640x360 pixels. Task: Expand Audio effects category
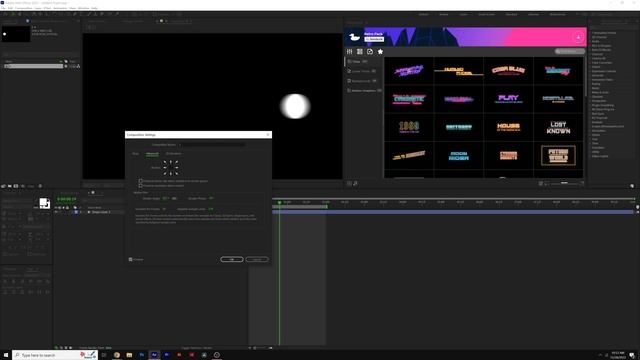tap(595, 41)
